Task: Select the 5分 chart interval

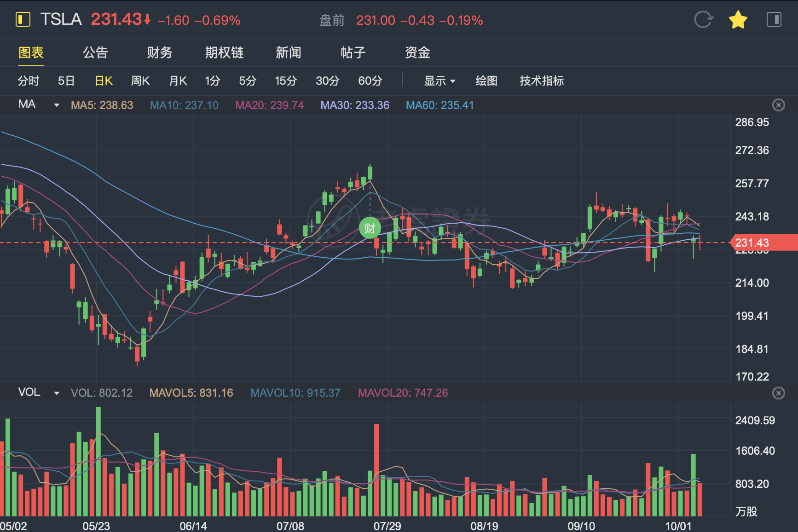Action: pos(248,81)
